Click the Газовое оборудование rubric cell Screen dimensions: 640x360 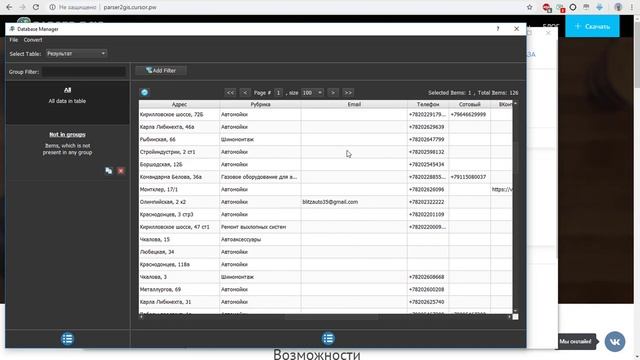(260, 177)
